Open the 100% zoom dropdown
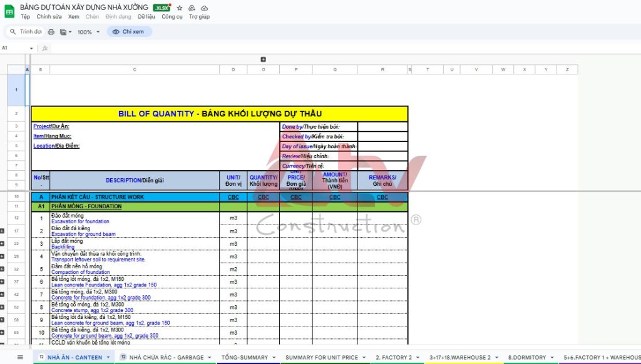The width and height of the screenshot is (641, 364). pyautogui.click(x=88, y=32)
